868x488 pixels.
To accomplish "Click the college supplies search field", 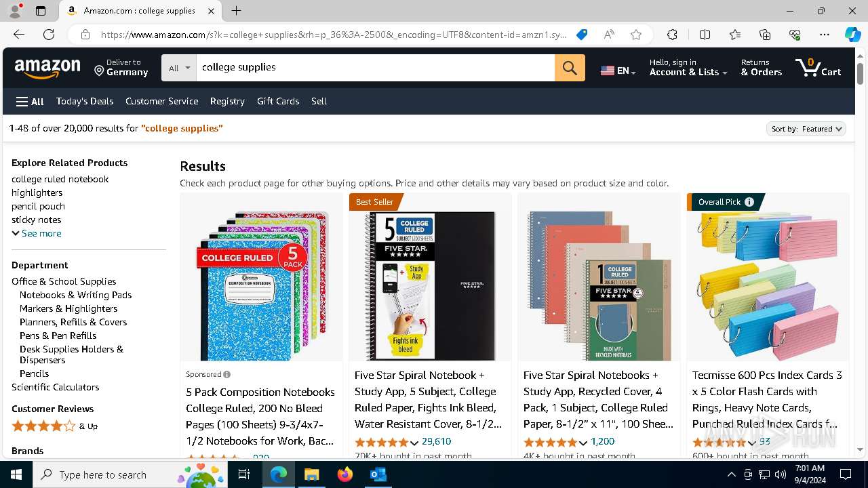I will [x=375, y=68].
